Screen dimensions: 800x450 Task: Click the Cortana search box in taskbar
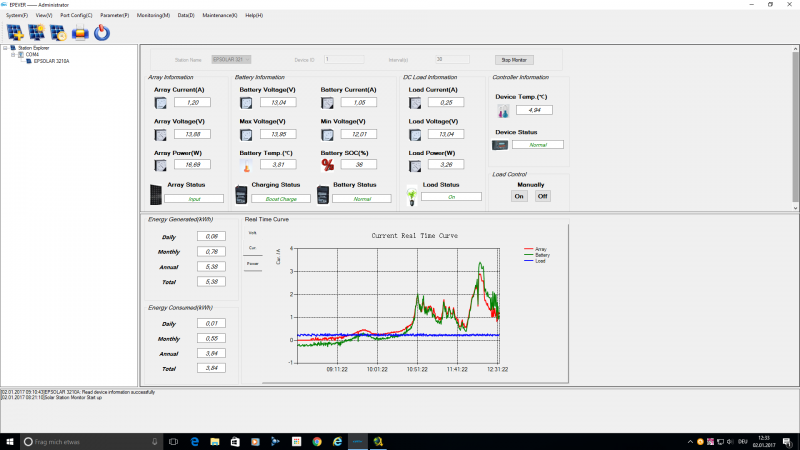click(x=92, y=442)
